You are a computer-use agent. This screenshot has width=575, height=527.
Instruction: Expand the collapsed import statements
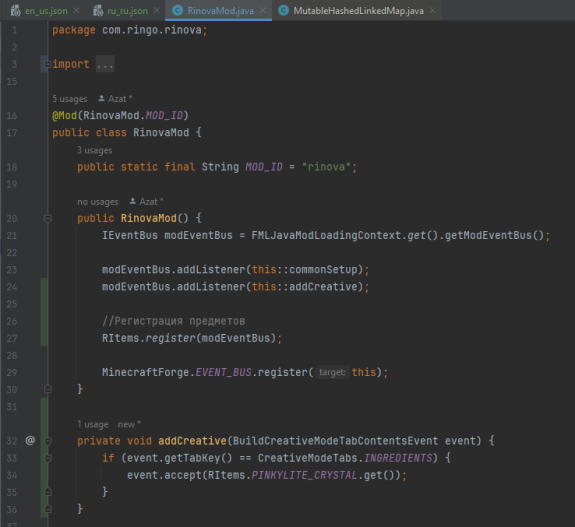click(x=47, y=65)
